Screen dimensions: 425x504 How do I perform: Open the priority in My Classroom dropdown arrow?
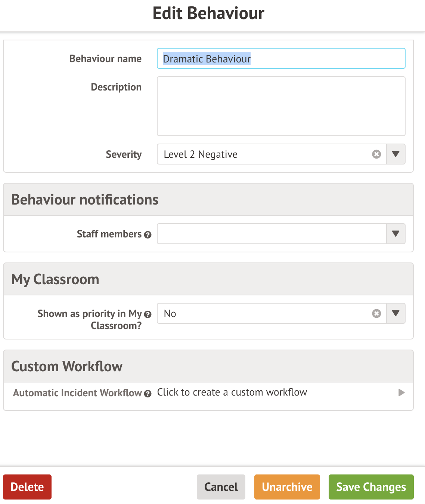(x=396, y=314)
